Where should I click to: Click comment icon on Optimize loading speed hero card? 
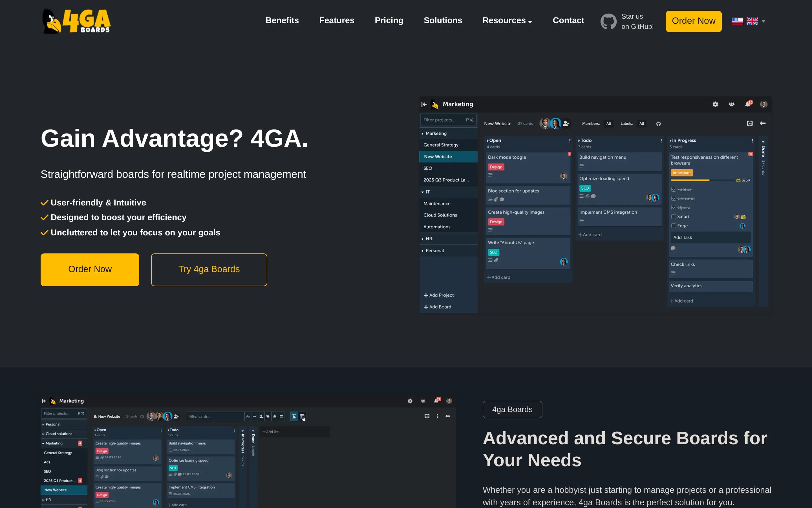(593, 196)
